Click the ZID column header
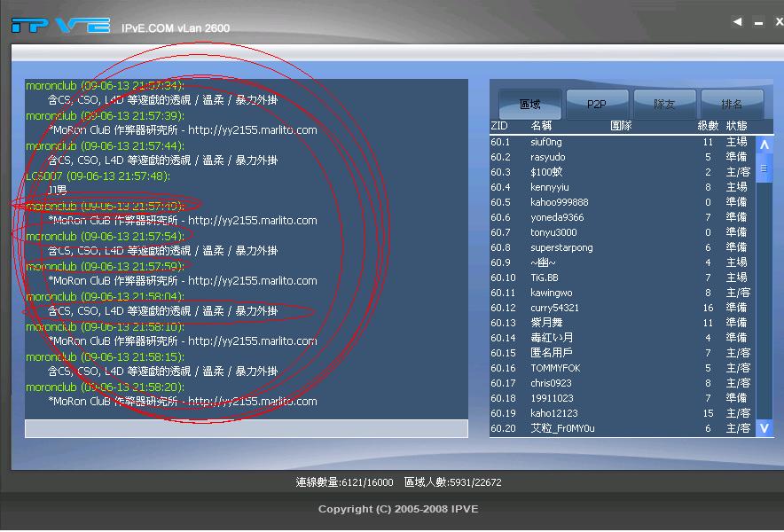The width and height of the screenshot is (784, 532). tap(498, 126)
